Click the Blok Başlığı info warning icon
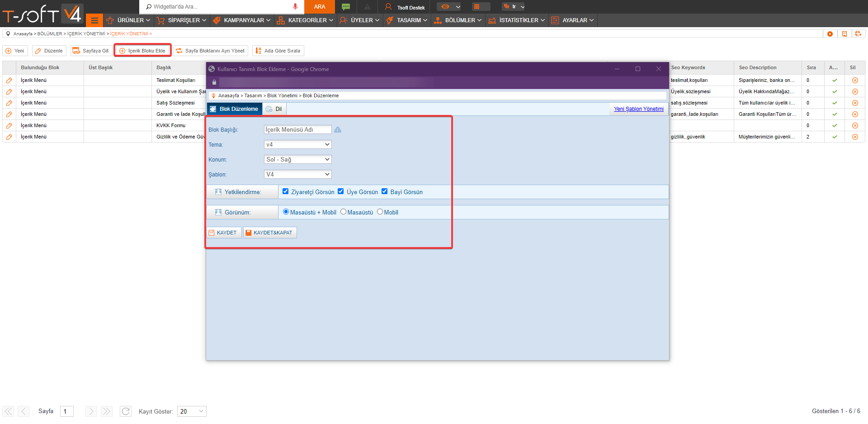The width and height of the screenshot is (868, 424). click(x=338, y=130)
